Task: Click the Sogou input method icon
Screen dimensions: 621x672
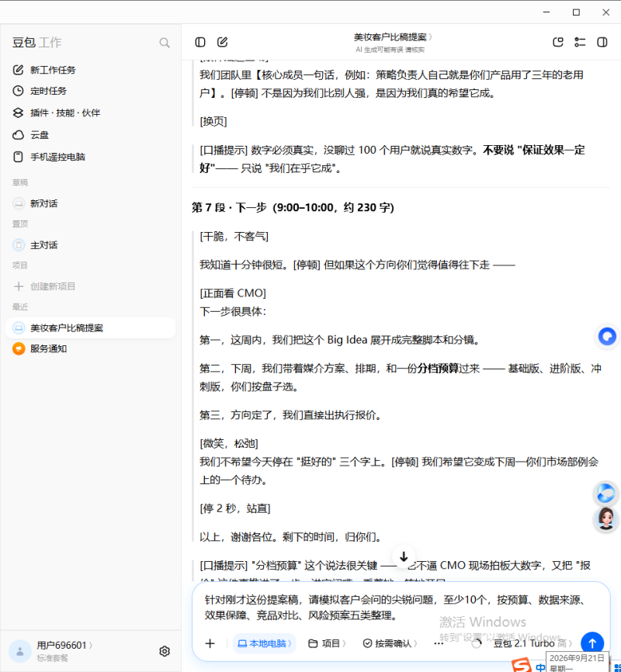Action: [x=521, y=665]
